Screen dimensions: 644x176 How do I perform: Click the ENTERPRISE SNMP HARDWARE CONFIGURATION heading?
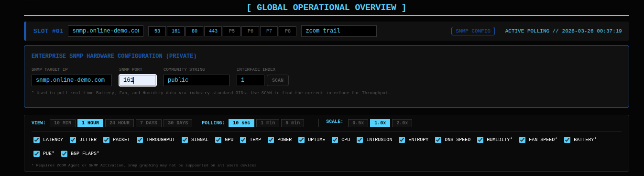coord(114,56)
